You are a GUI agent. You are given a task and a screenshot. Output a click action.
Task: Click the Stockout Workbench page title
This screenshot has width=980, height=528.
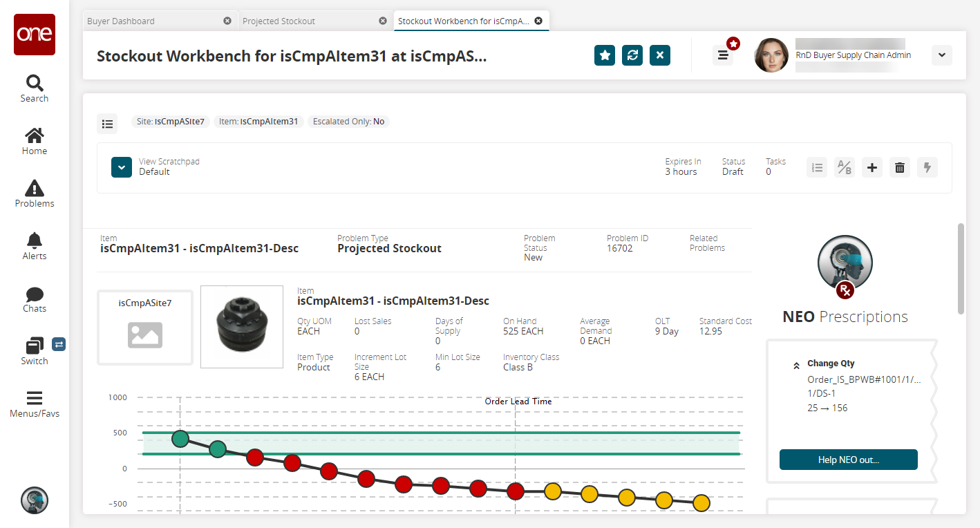pyautogui.click(x=292, y=56)
